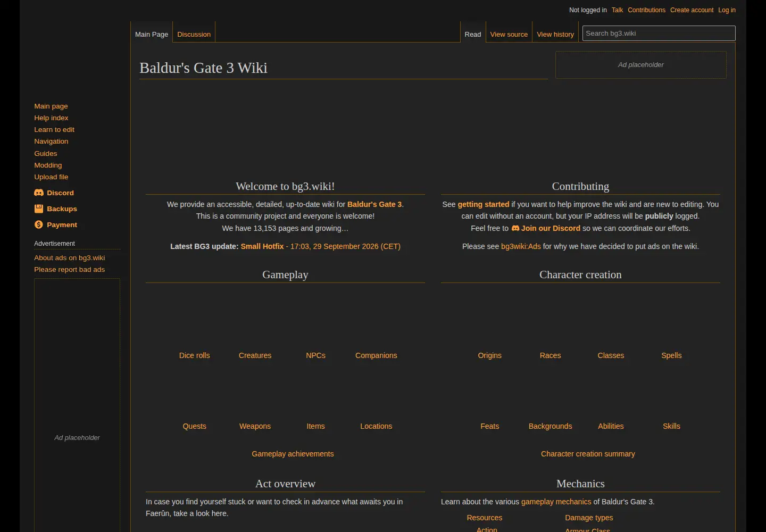Screen dimensions: 766x532
Task: Open the Backgrounds link
Action: point(551,426)
